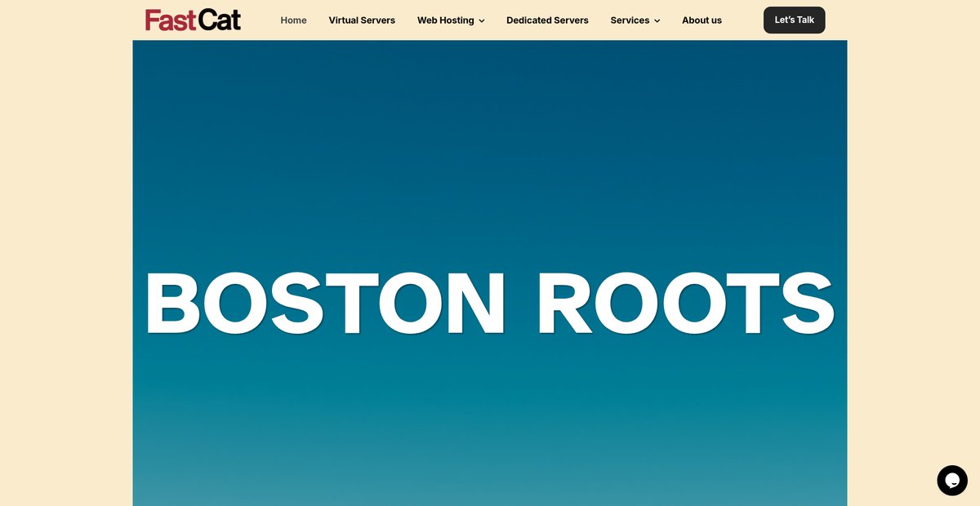Click the BOSTON ROOTS headline text
The image size is (980, 506).
point(490,303)
